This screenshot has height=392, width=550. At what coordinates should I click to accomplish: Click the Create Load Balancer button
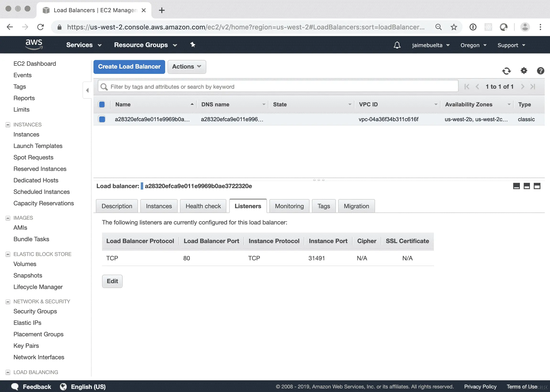(129, 67)
